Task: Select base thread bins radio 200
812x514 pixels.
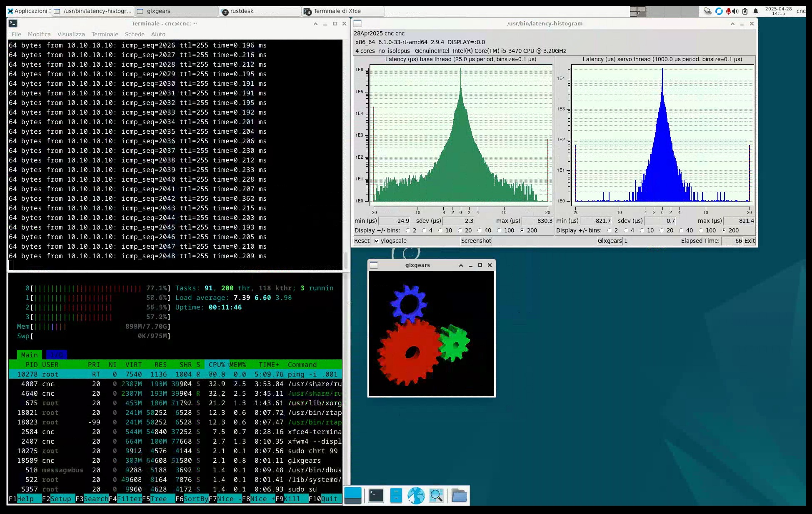Action: (x=522, y=230)
